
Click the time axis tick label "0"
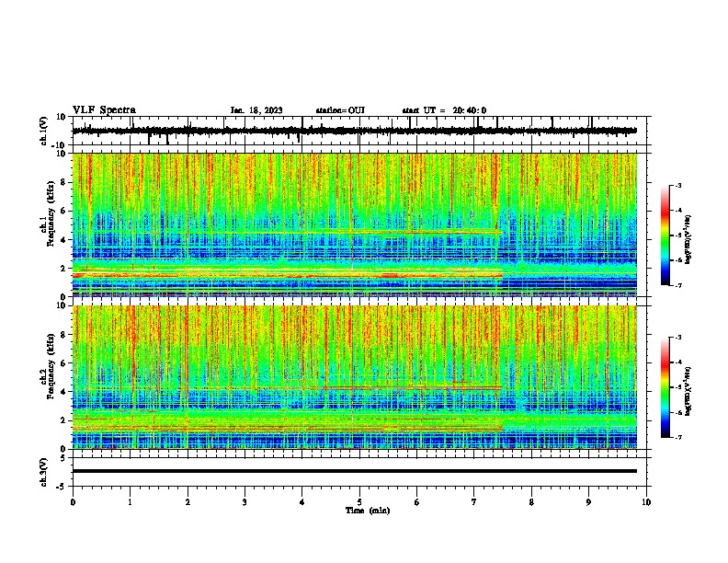[x=73, y=502]
